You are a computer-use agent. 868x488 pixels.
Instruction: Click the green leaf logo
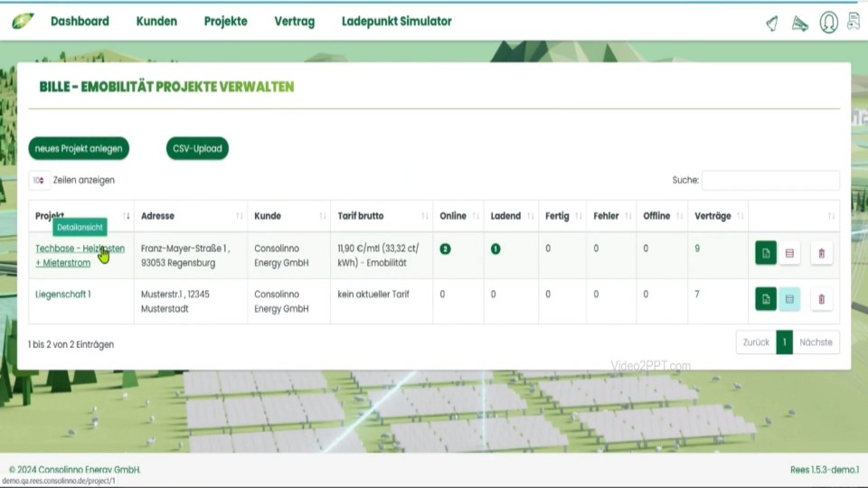coord(23,22)
